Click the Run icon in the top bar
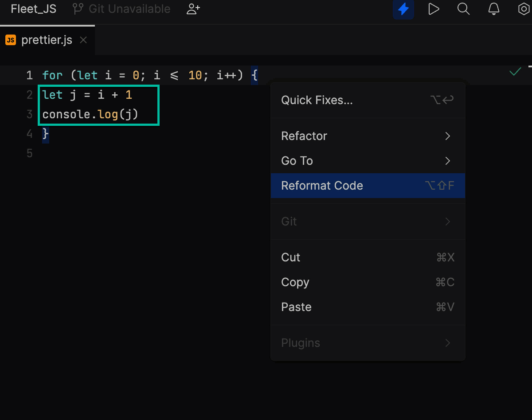The width and height of the screenshot is (532, 420). [433, 9]
